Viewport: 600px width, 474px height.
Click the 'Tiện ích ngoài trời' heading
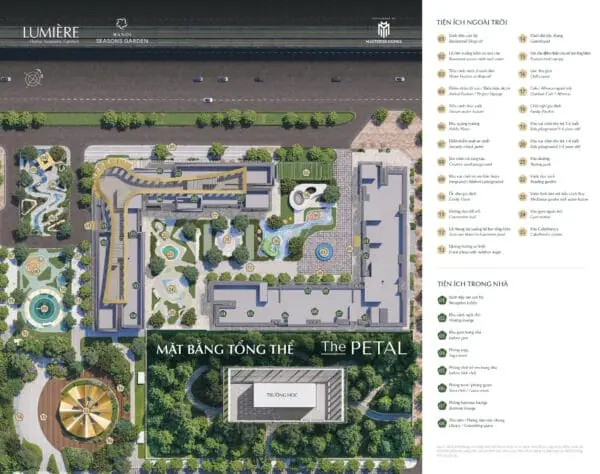[472, 23]
